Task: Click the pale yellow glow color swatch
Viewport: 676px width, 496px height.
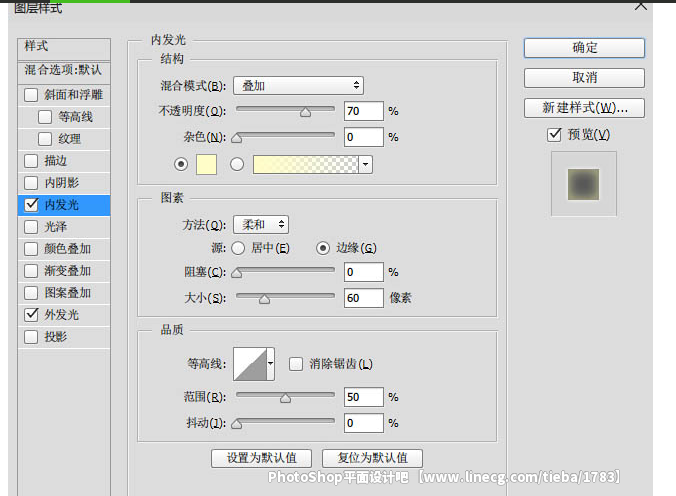Action: point(207,164)
